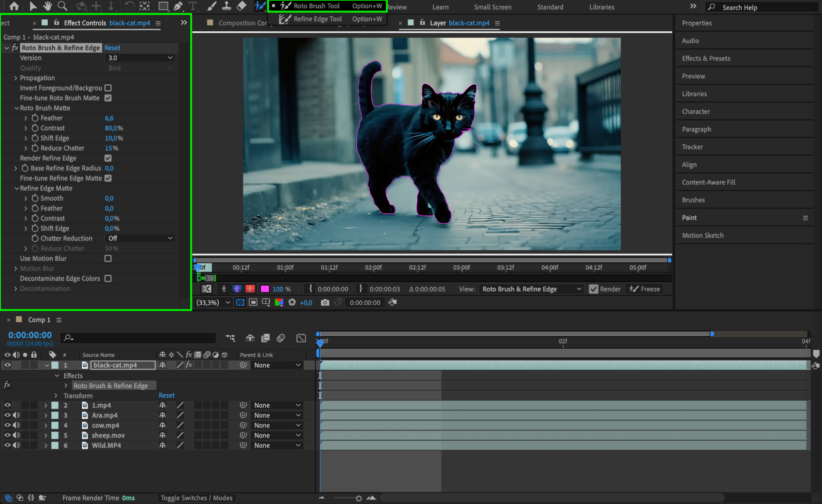This screenshot has height=504, width=822.
Task: Select the Brush tool
Action: click(x=211, y=6)
